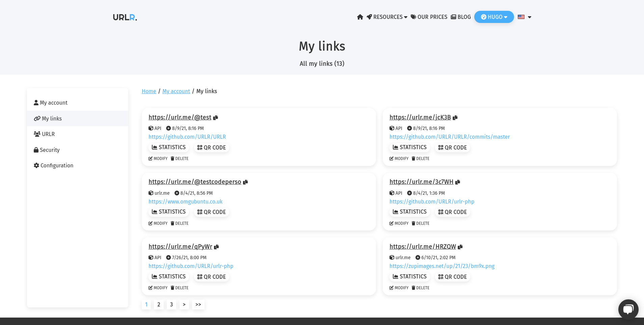This screenshot has height=325, width=644.
Task: Open OUR PRICES in the top navigation
Action: point(432,17)
